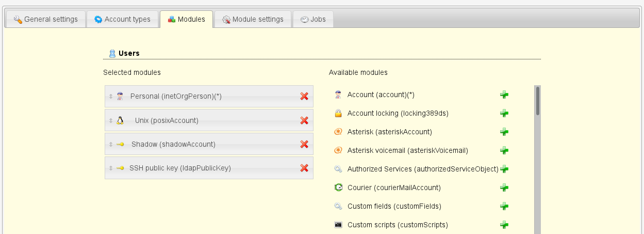
Task: Remove the SSH public key module
Action: tap(304, 168)
